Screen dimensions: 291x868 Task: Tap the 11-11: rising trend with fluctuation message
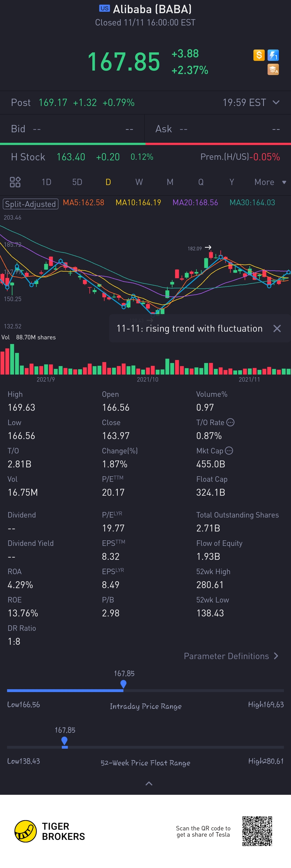tap(189, 328)
